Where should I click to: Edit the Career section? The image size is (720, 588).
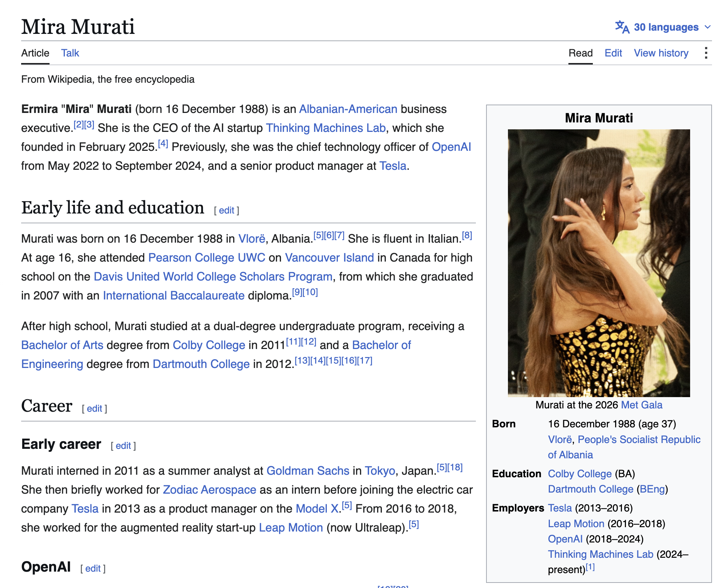pyautogui.click(x=94, y=408)
